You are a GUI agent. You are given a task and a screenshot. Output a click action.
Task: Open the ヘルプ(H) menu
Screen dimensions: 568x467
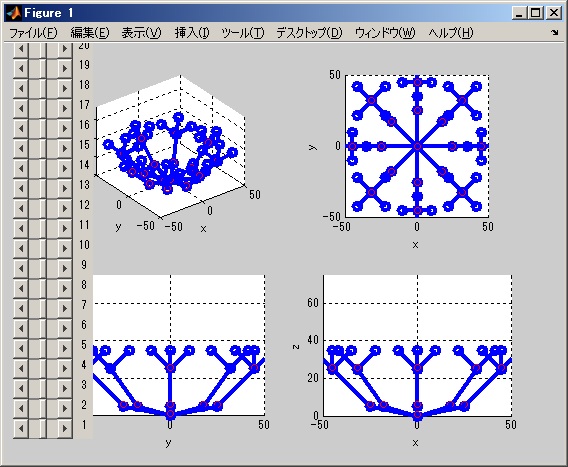pyautogui.click(x=451, y=33)
